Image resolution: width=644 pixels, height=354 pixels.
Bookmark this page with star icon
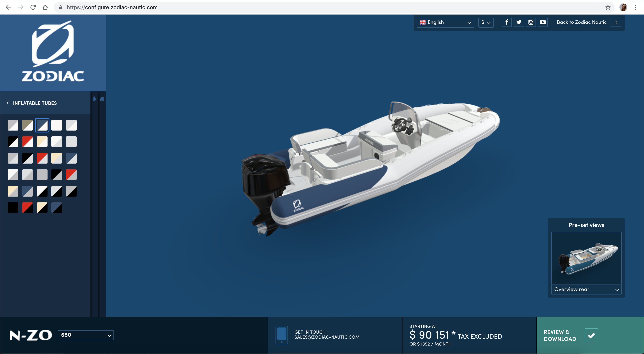click(x=608, y=7)
